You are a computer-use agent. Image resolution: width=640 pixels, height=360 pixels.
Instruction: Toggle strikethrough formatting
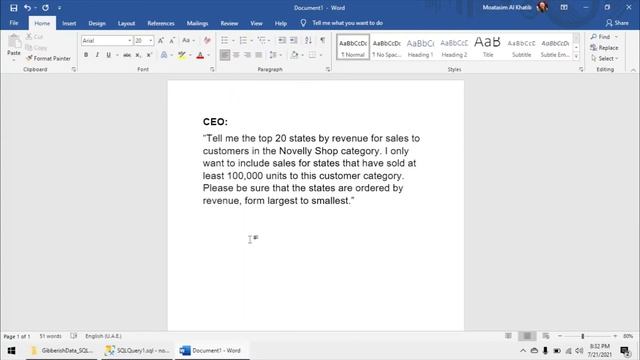click(x=127, y=55)
